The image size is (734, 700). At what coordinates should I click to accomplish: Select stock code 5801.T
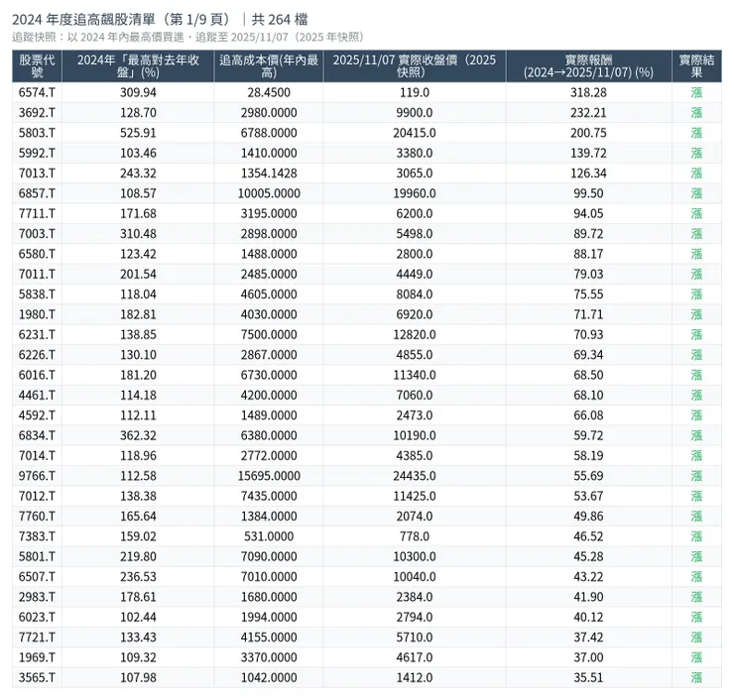pos(37,556)
